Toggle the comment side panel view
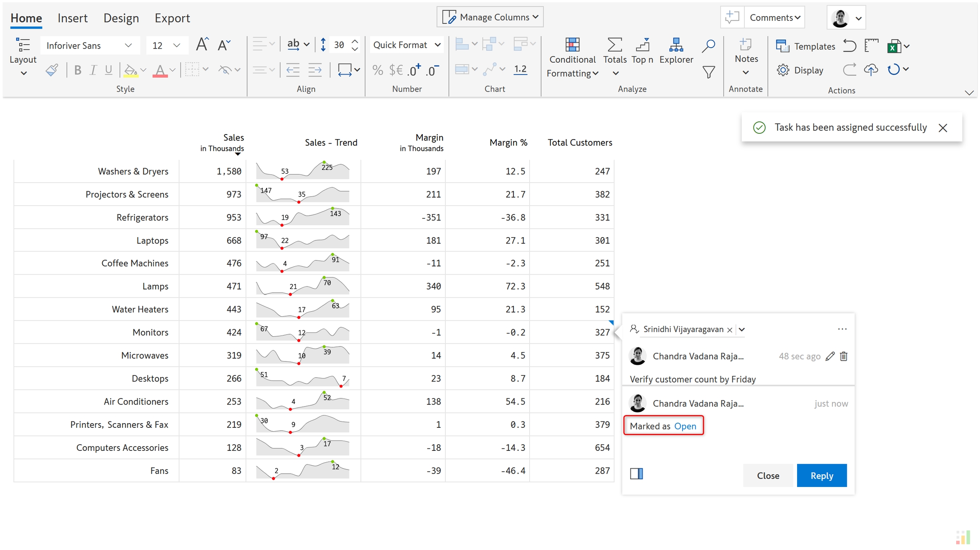The height and width of the screenshot is (550, 980). click(x=636, y=474)
